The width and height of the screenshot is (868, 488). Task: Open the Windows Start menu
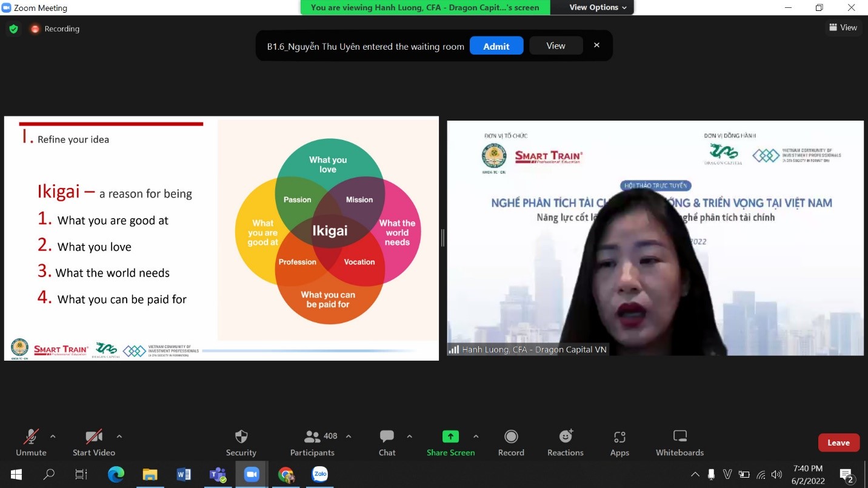tap(16, 475)
